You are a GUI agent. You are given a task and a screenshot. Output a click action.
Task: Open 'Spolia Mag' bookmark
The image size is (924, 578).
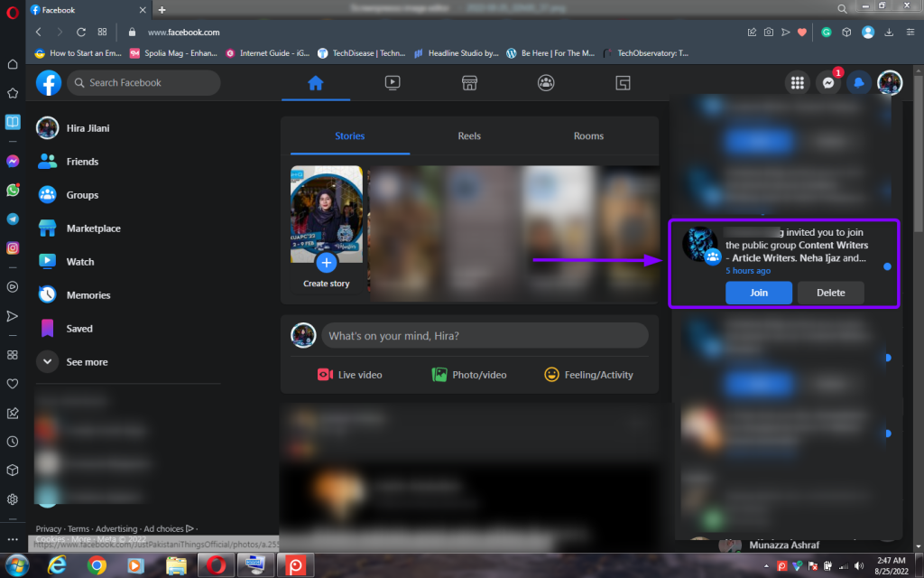(x=174, y=53)
